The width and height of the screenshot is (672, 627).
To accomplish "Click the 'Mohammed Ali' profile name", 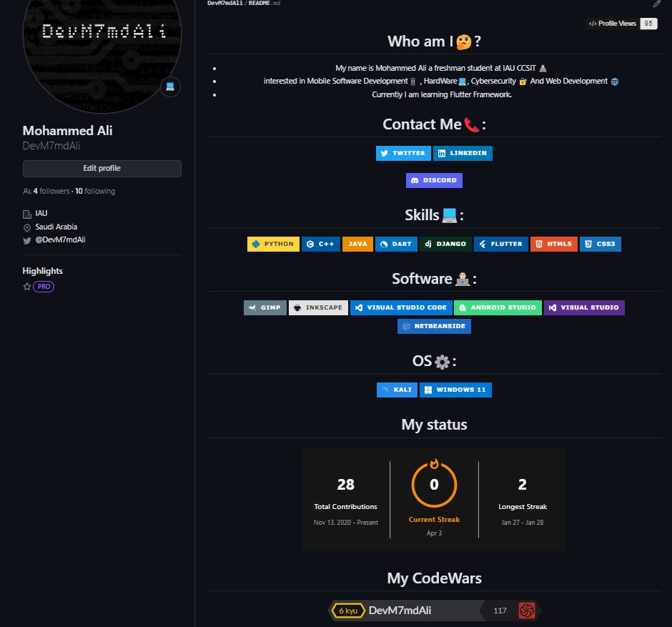I will (x=67, y=131).
